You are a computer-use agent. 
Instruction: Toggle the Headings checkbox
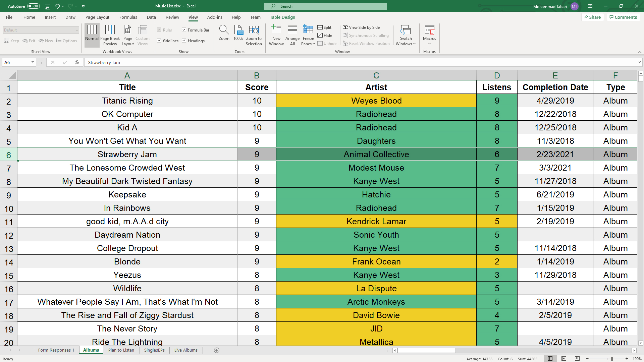(184, 41)
